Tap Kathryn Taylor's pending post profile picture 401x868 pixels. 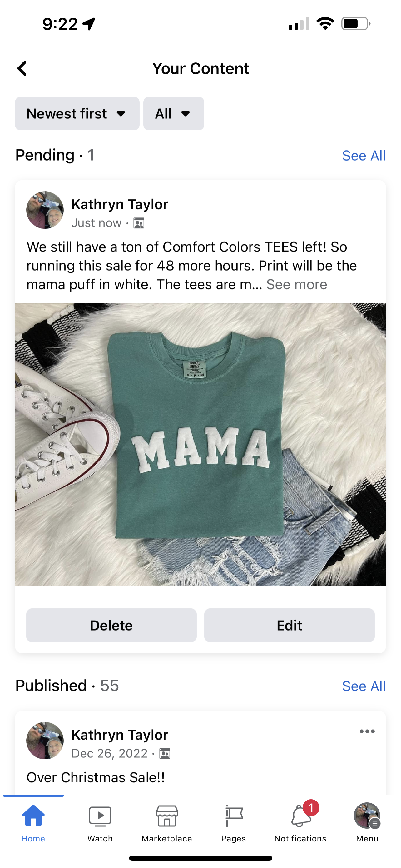coord(45,210)
